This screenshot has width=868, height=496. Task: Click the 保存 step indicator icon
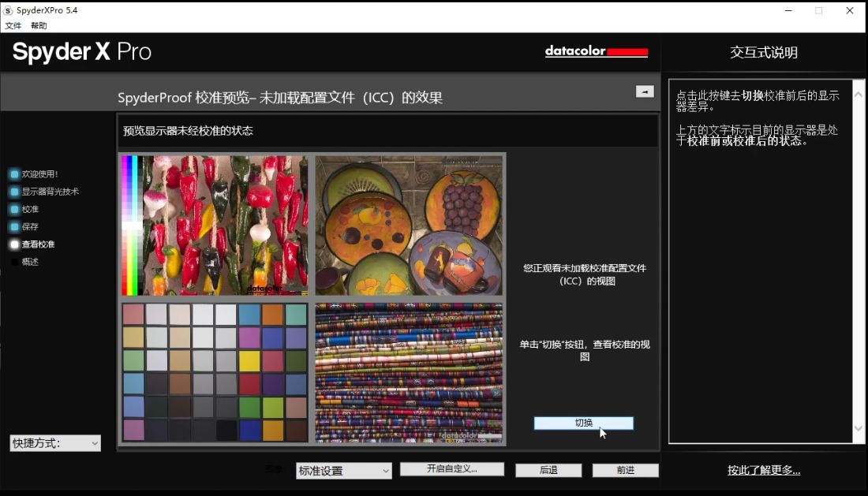(14, 227)
